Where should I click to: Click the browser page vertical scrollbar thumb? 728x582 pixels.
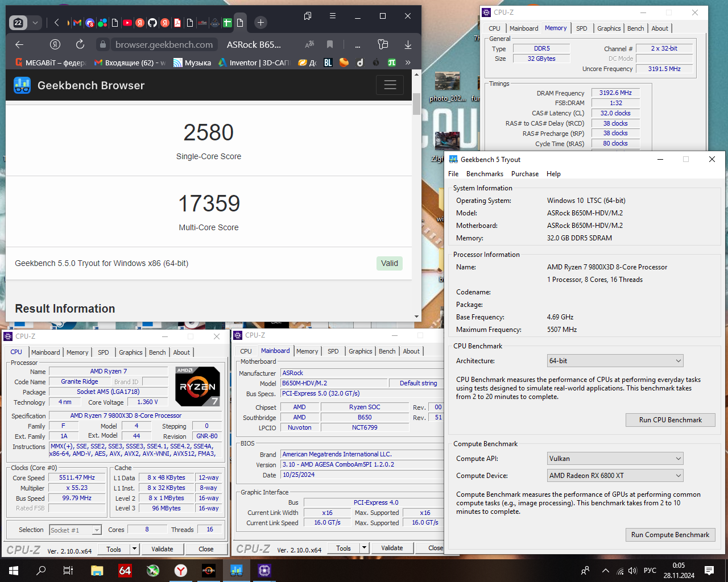[417, 103]
